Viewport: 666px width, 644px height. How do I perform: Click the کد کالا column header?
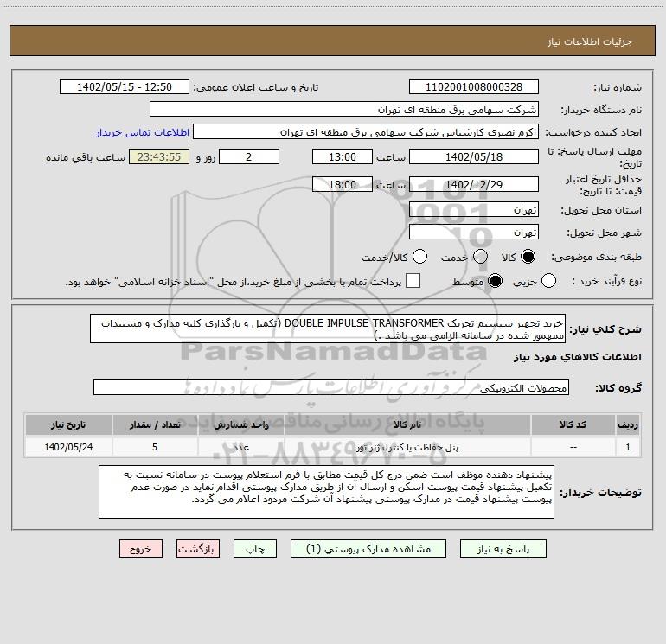coord(573,424)
